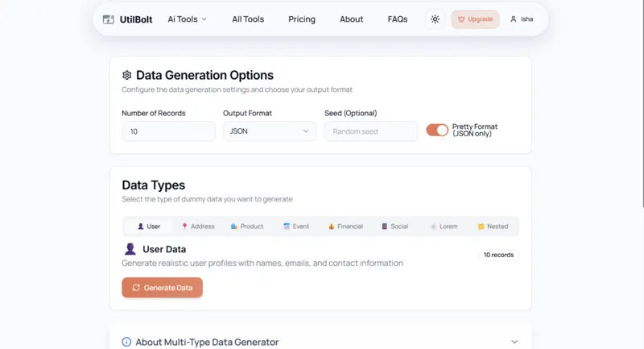The width and height of the screenshot is (644, 349).
Task: Focus the Number of Records field
Action: 168,131
